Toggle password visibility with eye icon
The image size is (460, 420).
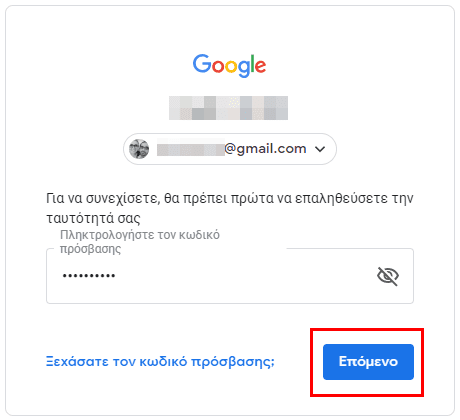(388, 276)
